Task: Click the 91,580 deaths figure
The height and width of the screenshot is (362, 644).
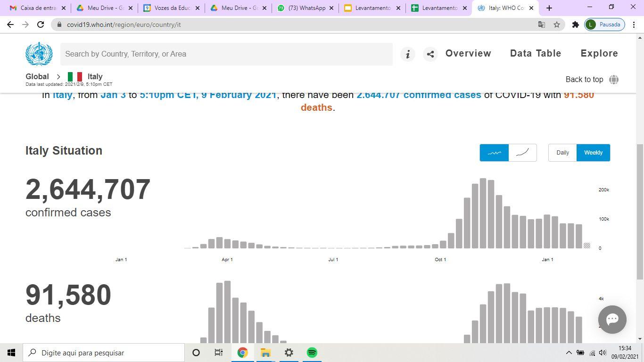Action: [68, 295]
